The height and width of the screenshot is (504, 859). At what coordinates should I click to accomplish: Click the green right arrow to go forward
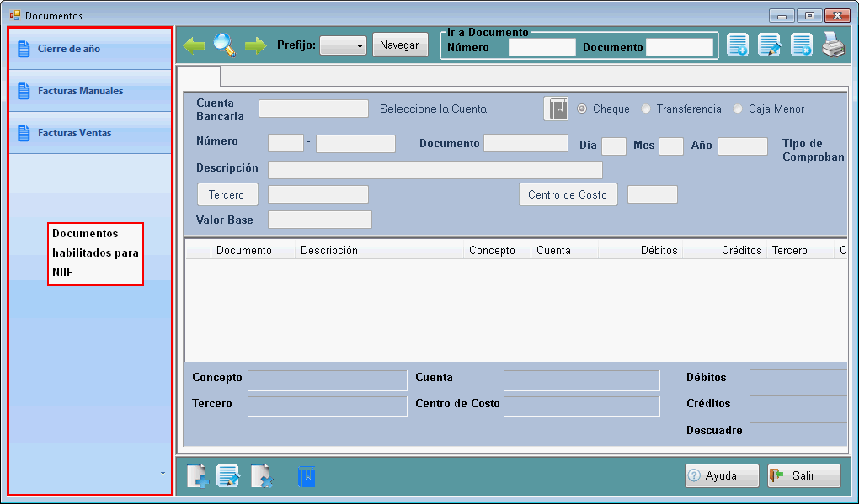pyautogui.click(x=255, y=45)
